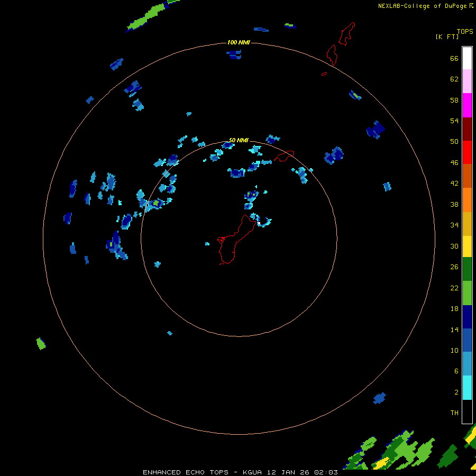Click the dark red legend segment
The width and height of the screenshot is (476, 476).
[467, 129]
